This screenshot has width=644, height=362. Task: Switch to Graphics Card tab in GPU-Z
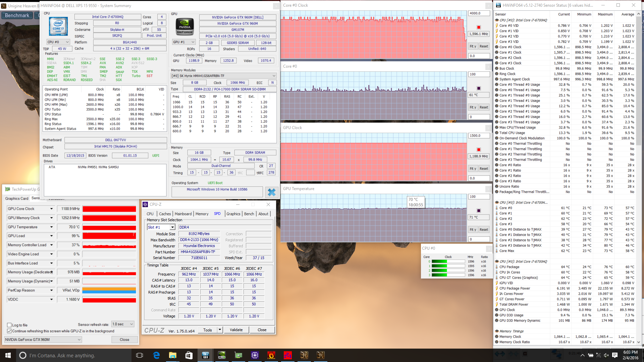(17, 198)
